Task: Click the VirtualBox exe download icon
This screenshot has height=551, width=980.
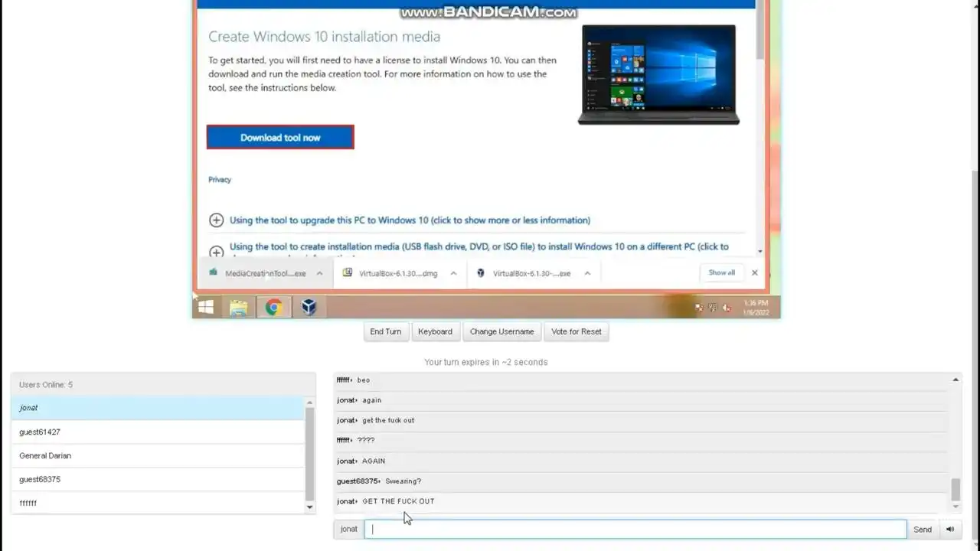Action: tap(481, 272)
